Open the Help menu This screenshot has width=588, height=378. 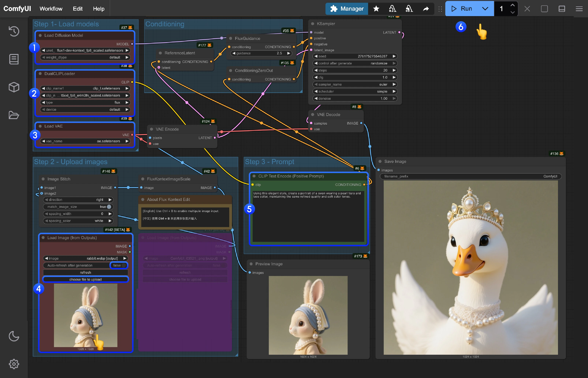[98, 9]
